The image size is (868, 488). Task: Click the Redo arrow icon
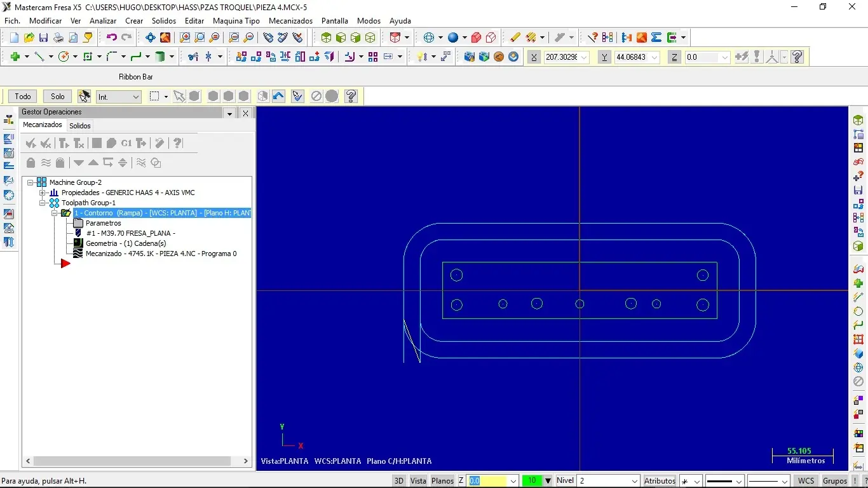pyautogui.click(x=126, y=38)
